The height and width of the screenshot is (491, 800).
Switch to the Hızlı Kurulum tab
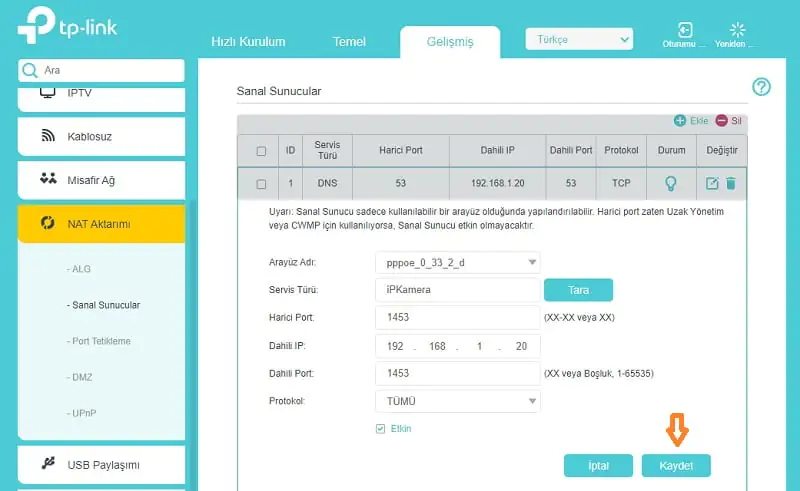(248, 42)
